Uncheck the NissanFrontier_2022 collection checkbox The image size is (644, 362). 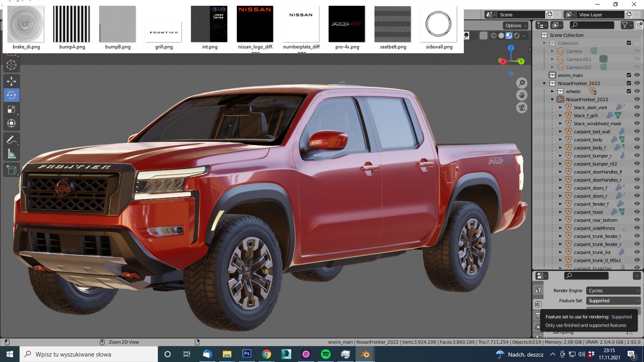pos(629,83)
